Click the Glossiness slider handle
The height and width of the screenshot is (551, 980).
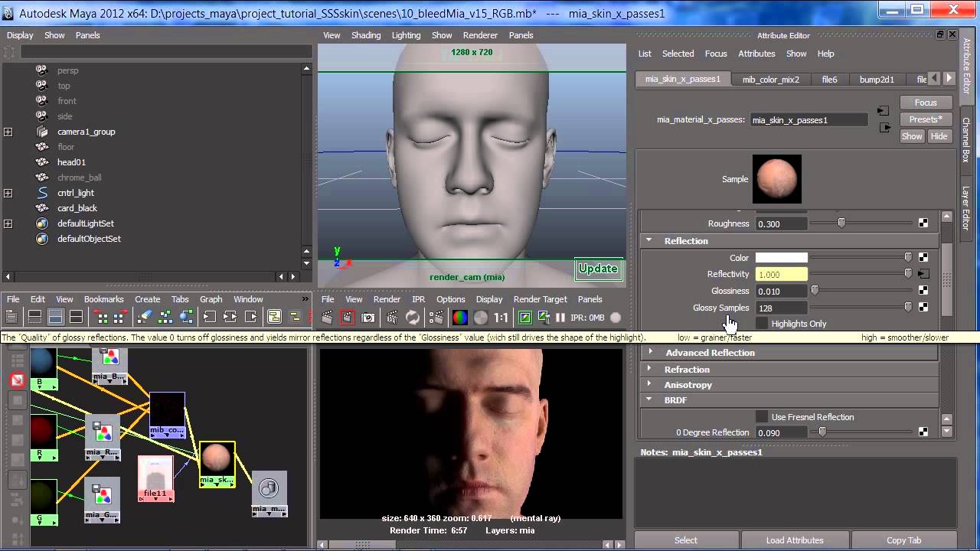815,291
